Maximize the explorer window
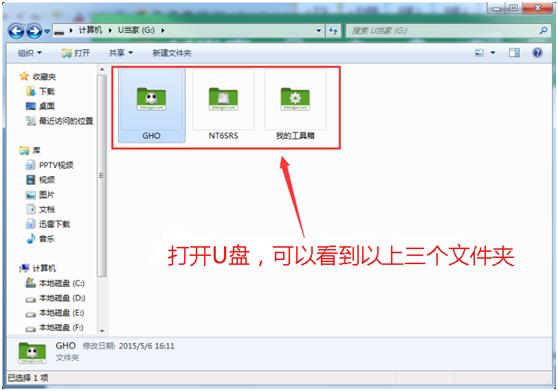 point(513,8)
